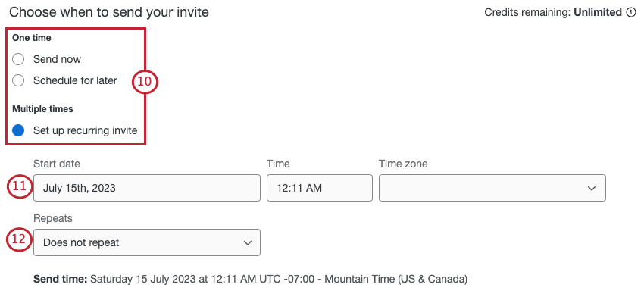Select Set up recurring invite radio
Screen dimensions: 644x297
18,130
